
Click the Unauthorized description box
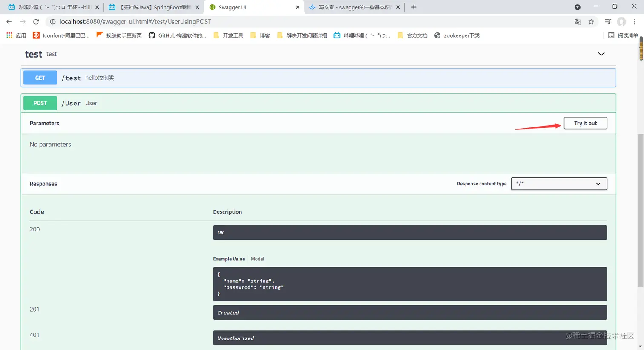pos(410,338)
